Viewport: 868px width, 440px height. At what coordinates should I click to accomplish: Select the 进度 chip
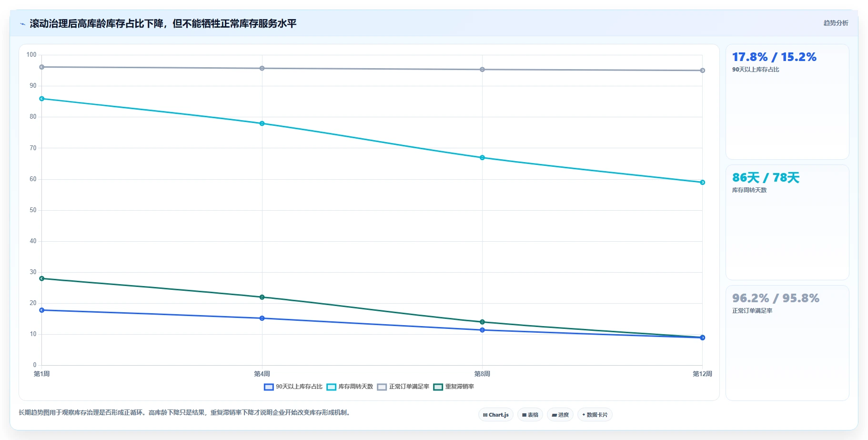coord(560,415)
